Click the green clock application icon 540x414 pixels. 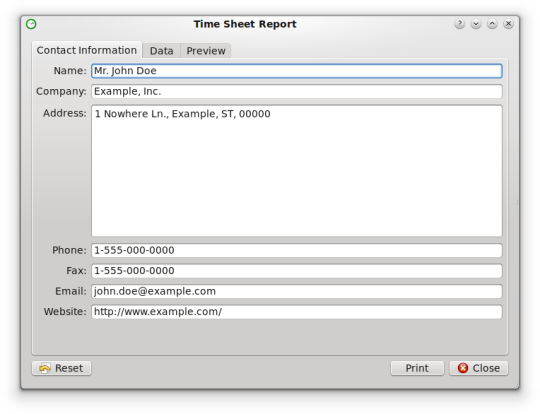pyautogui.click(x=31, y=24)
